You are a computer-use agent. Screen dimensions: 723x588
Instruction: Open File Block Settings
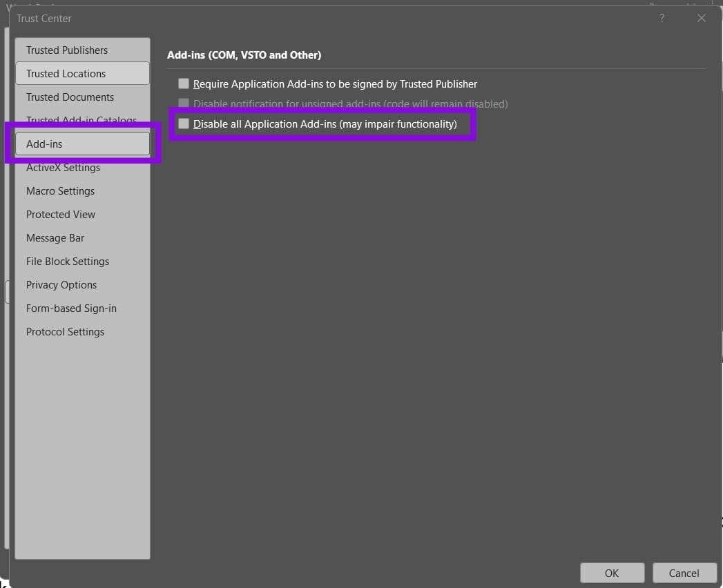(x=82, y=262)
